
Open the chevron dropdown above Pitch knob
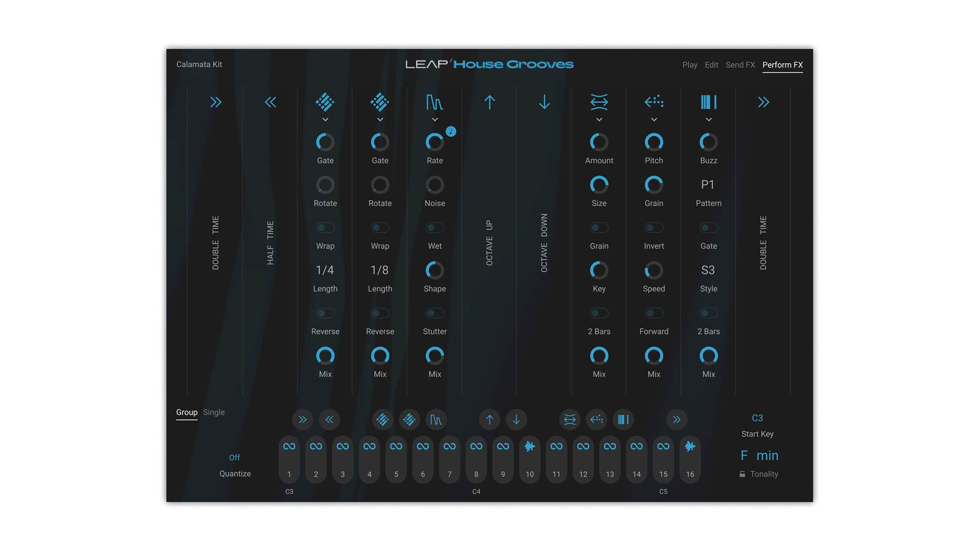(654, 120)
